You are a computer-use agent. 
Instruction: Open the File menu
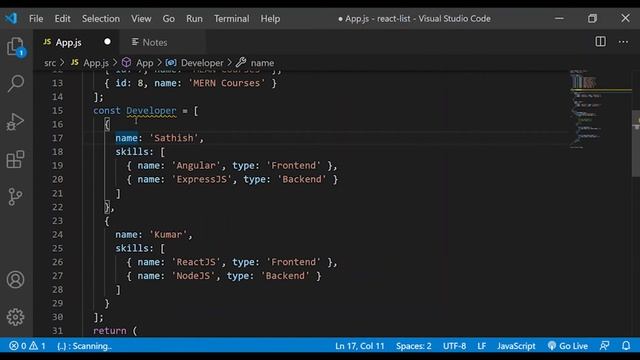[36, 19]
